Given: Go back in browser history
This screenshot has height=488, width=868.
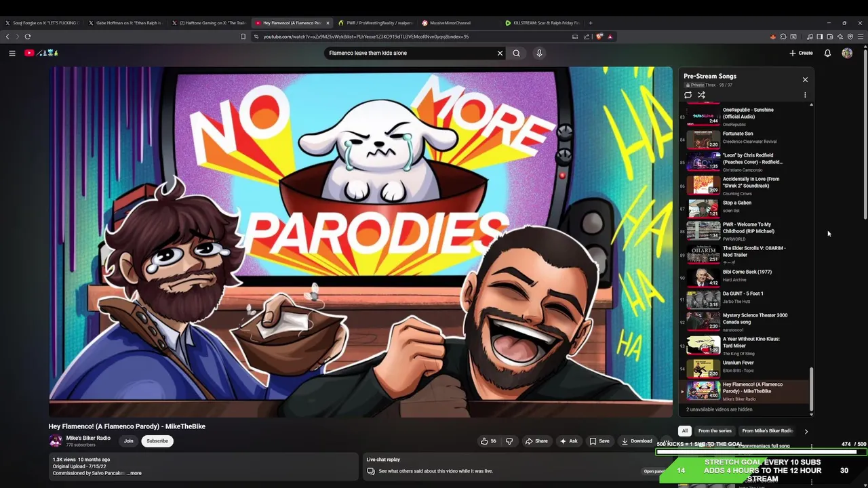Looking at the screenshot, I should [7, 37].
